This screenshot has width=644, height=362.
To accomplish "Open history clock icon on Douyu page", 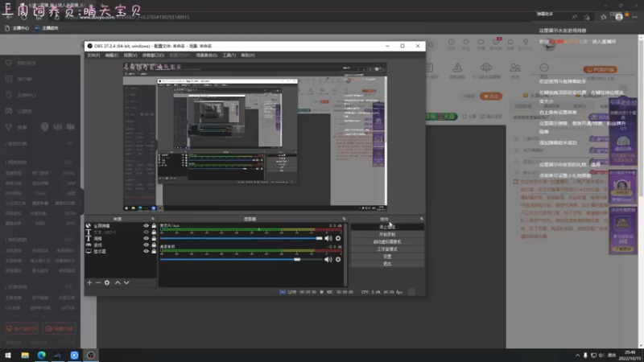I will pyautogui.click(x=452, y=42).
